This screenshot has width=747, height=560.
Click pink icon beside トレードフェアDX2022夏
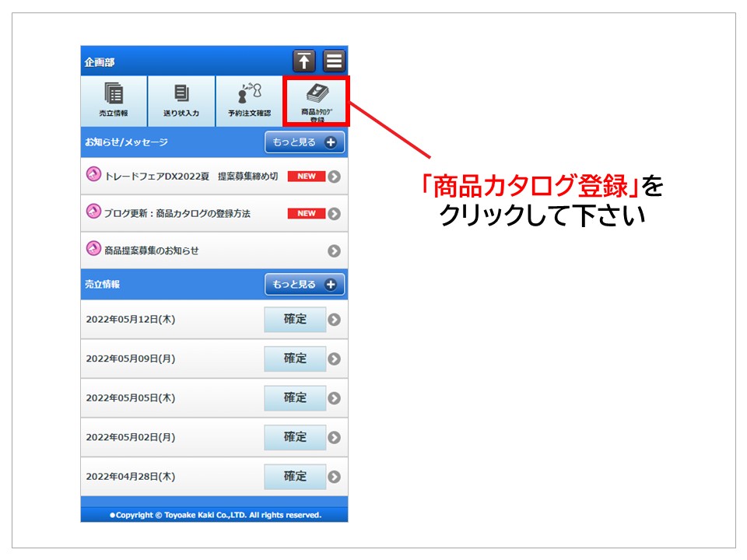coord(93,176)
